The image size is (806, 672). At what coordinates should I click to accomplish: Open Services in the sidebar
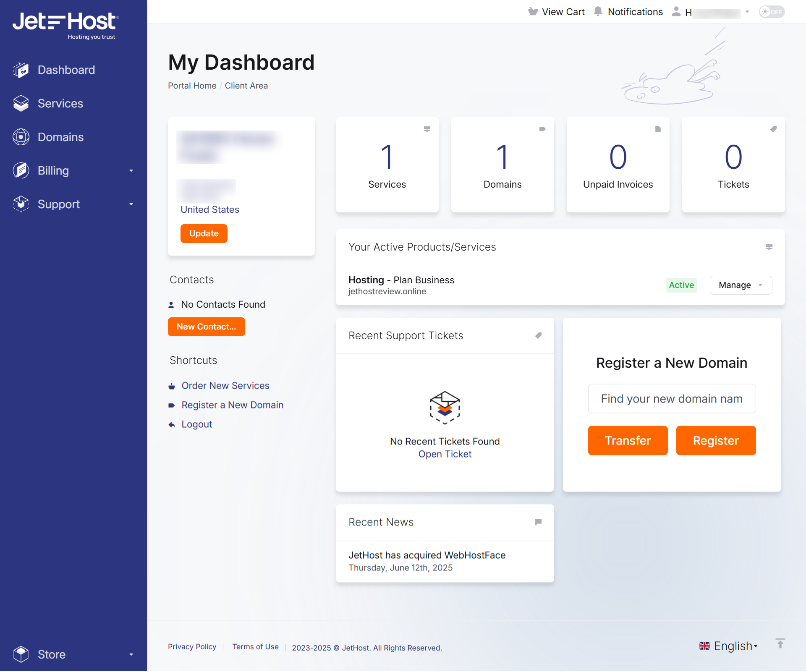pos(60,104)
